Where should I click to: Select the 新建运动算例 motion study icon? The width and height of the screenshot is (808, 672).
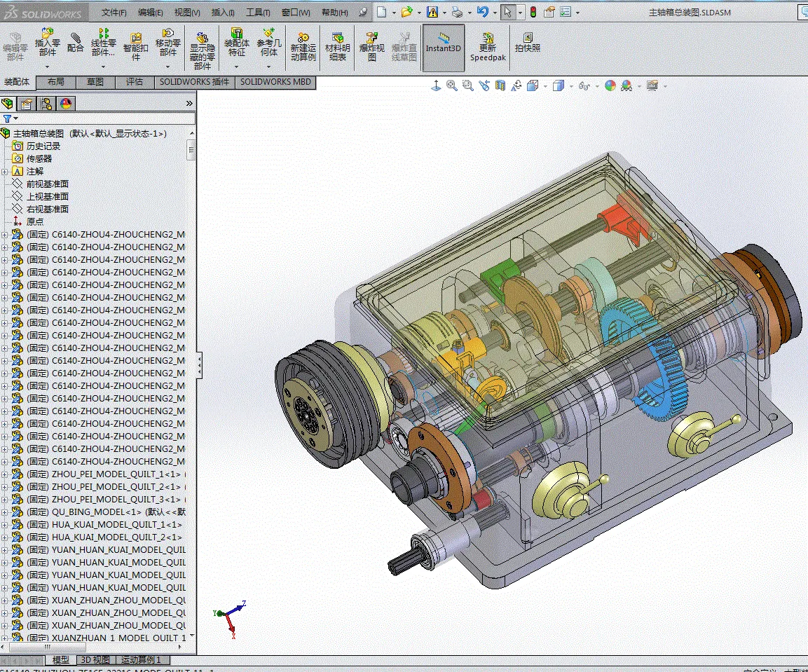(x=303, y=45)
